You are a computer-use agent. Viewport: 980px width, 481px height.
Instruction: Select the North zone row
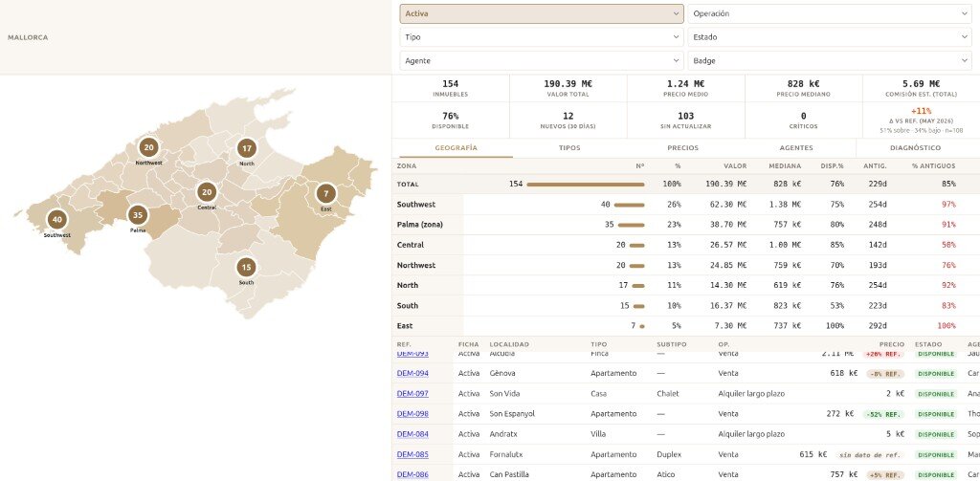[685, 286]
